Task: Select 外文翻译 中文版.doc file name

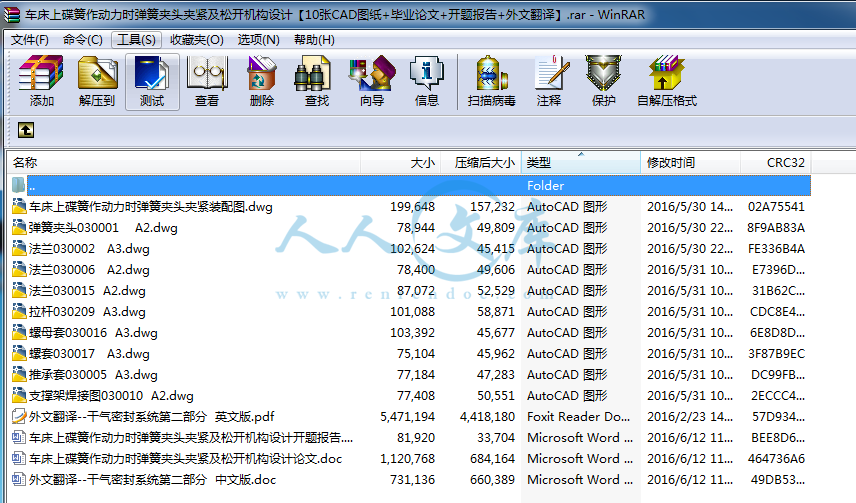Action: click(x=153, y=480)
